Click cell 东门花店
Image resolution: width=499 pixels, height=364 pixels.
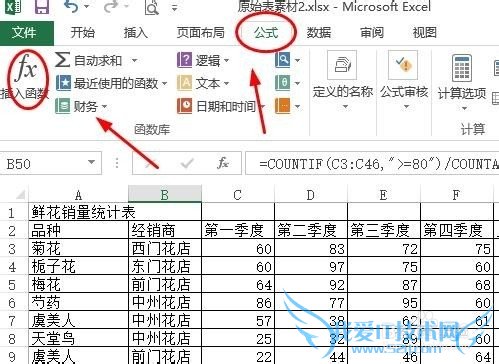pyautogui.click(x=165, y=266)
